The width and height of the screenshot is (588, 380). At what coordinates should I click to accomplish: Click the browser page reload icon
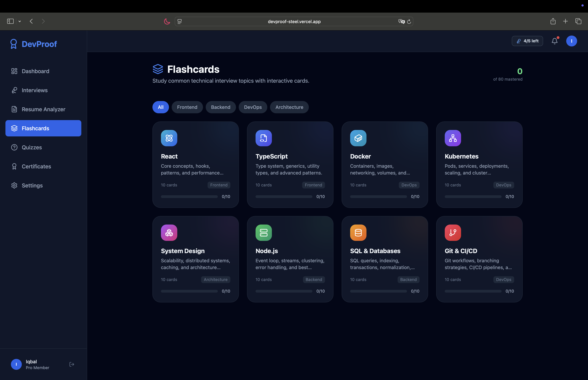409,22
